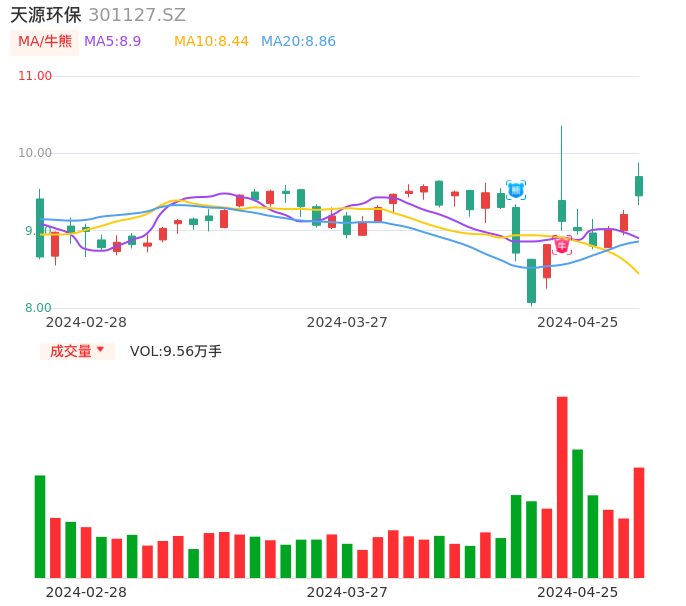Click the 2024-03-27 date under the volume chart
686x606 pixels.
(347, 592)
